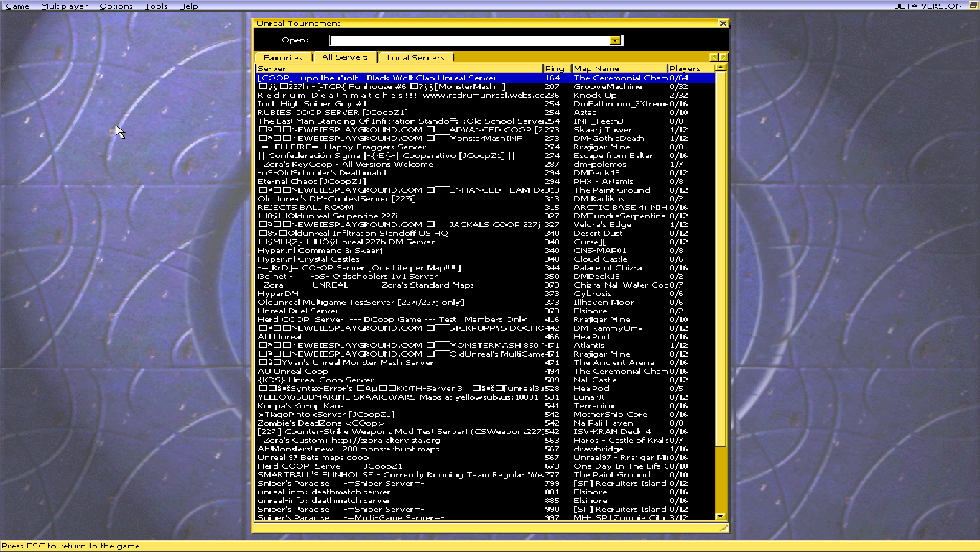
Task: Select the [RrD] CO-OP One Life server
Action: tap(486, 267)
